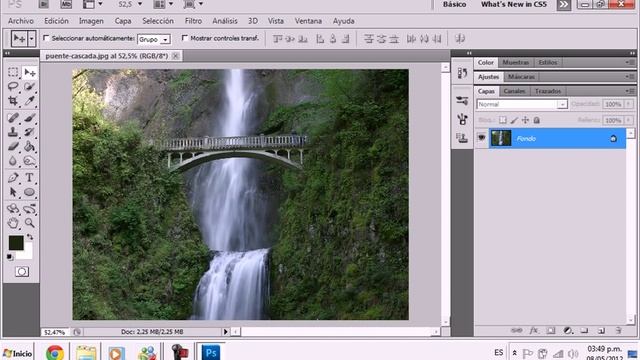Expand the workspace switcher double chevron

point(563,5)
